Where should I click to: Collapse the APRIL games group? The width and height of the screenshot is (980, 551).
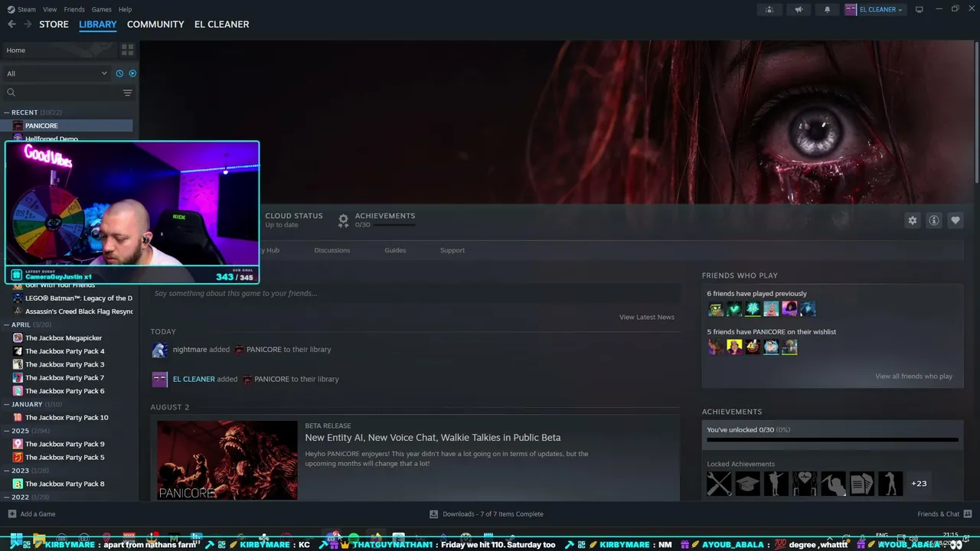tap(7, 324)
